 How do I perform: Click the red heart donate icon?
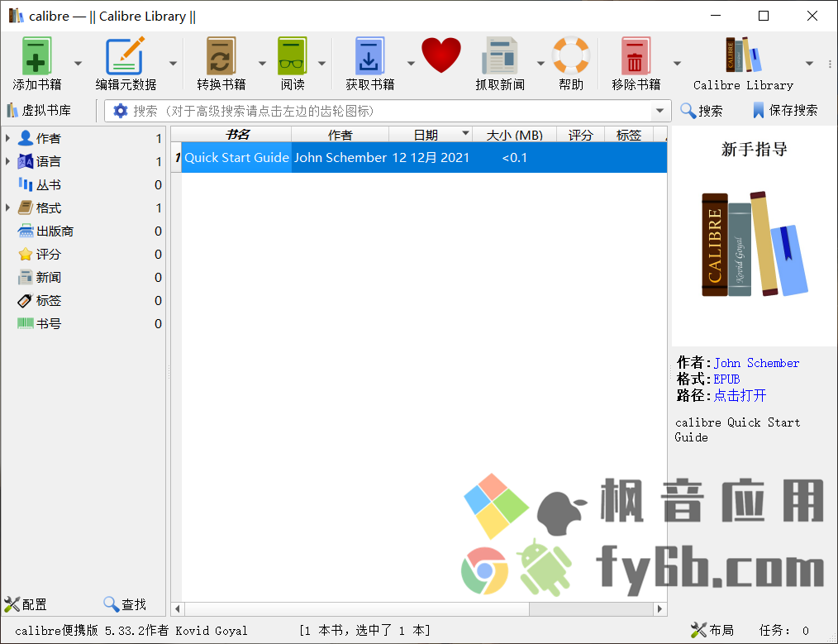[441, 55]
